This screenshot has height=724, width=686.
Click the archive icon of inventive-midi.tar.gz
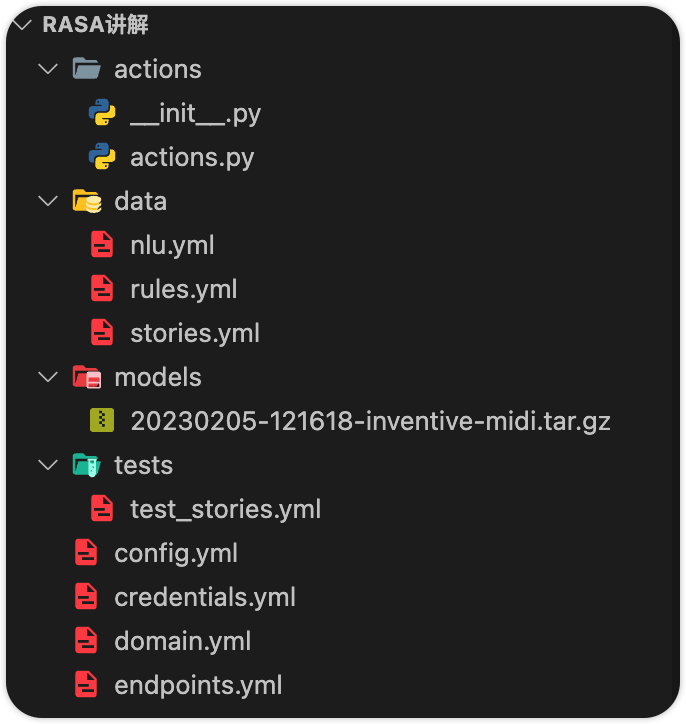click(102, 420)
